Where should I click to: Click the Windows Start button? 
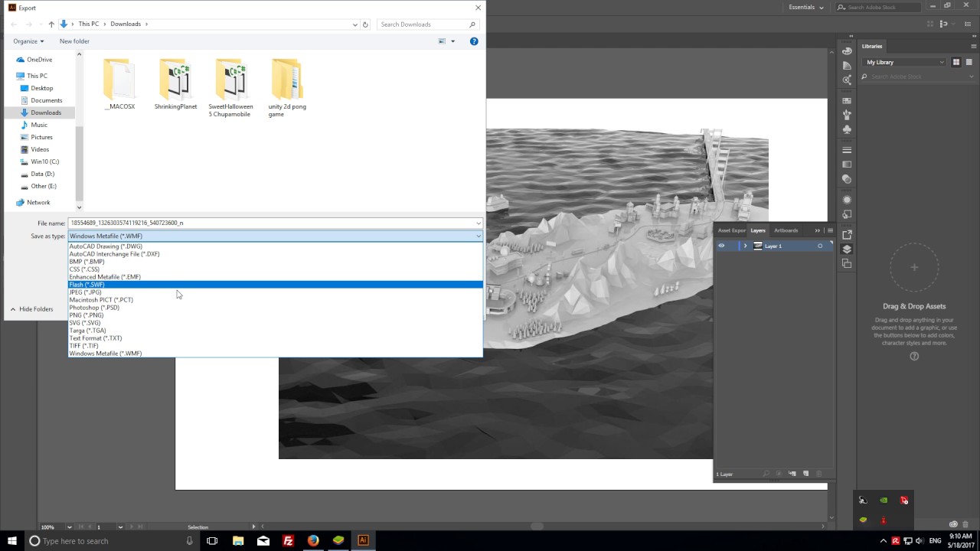tap(12, 540)
